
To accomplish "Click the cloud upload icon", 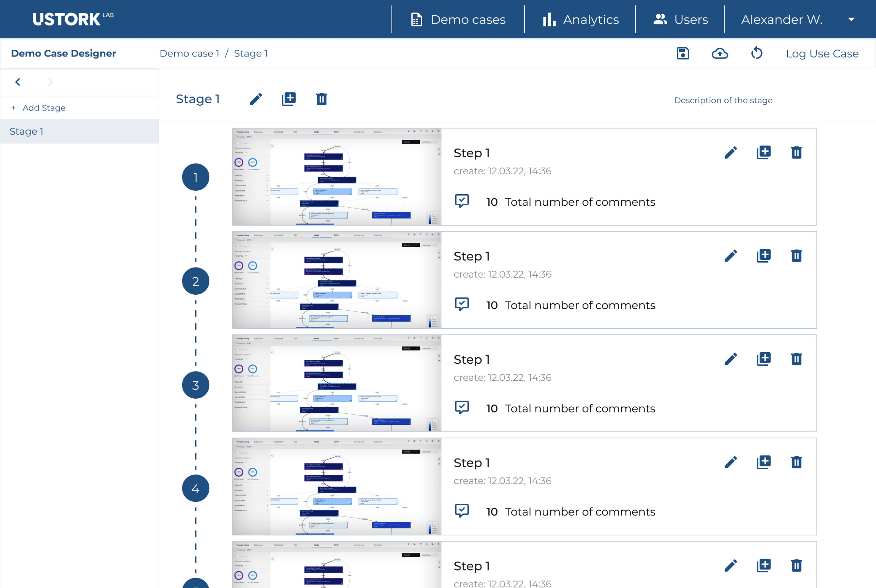I will pos(720,53).
